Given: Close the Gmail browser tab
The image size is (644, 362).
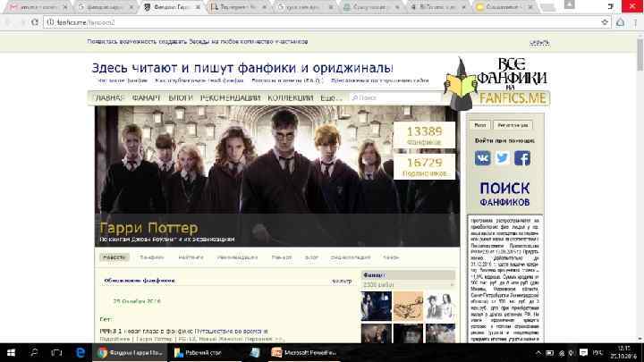Looking at the screenshot, I should tap(65, 7).
